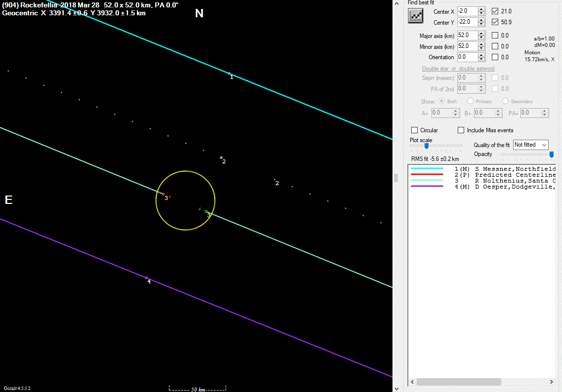Image resolution: width=562 pixels, height=392 pixels.
Task: Enable the Major axis fit checkbox
Action: 495,36
